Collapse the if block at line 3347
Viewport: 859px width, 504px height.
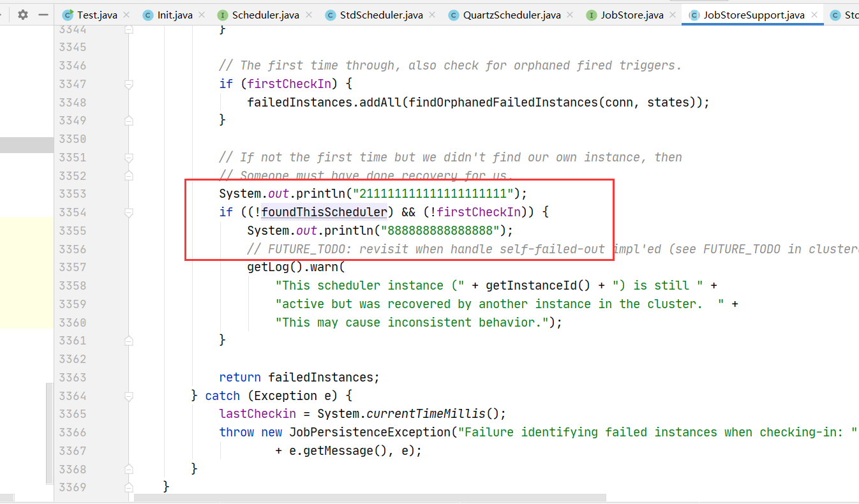(x=129, y=84)
